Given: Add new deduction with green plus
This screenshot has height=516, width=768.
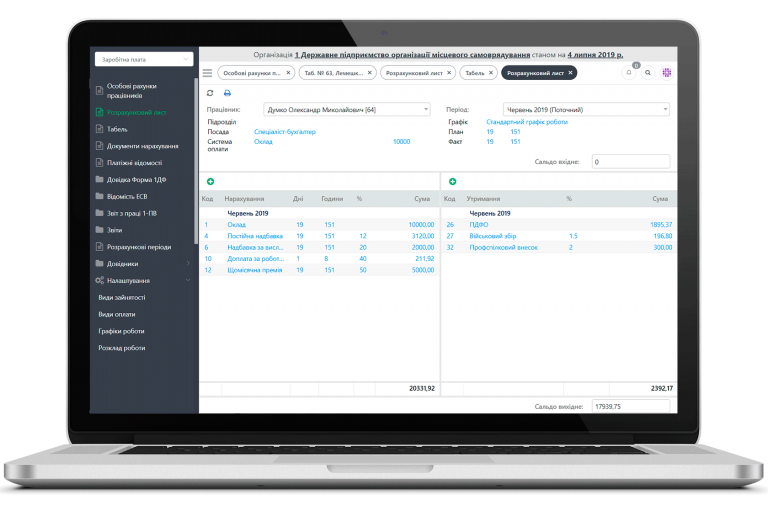Looking at the screenshot, I should click(x=453, y=181).
